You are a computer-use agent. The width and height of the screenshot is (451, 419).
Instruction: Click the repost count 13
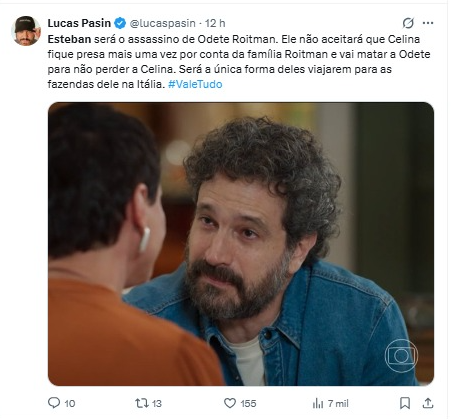pos(157,404)
